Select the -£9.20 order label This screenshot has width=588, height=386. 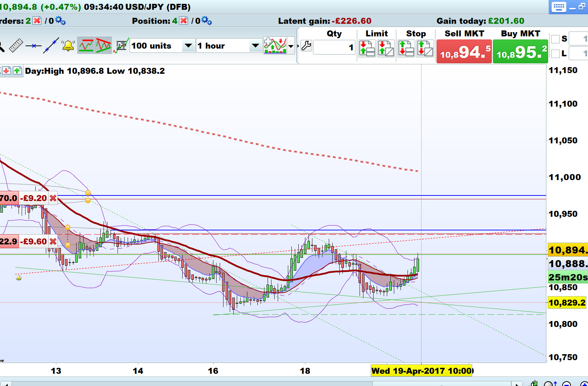(x=34, y=198)
